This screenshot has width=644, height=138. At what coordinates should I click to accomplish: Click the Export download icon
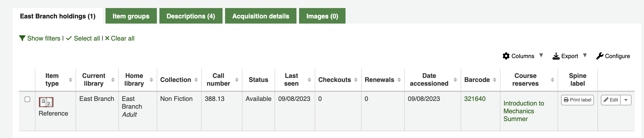(556, 56)
